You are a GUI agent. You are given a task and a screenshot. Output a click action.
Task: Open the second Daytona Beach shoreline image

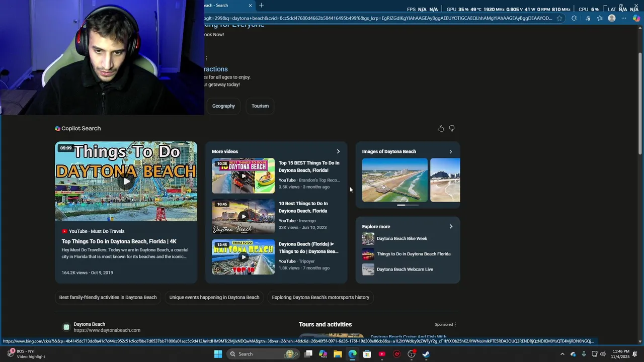pyautogui.click(x=445, y=180)
